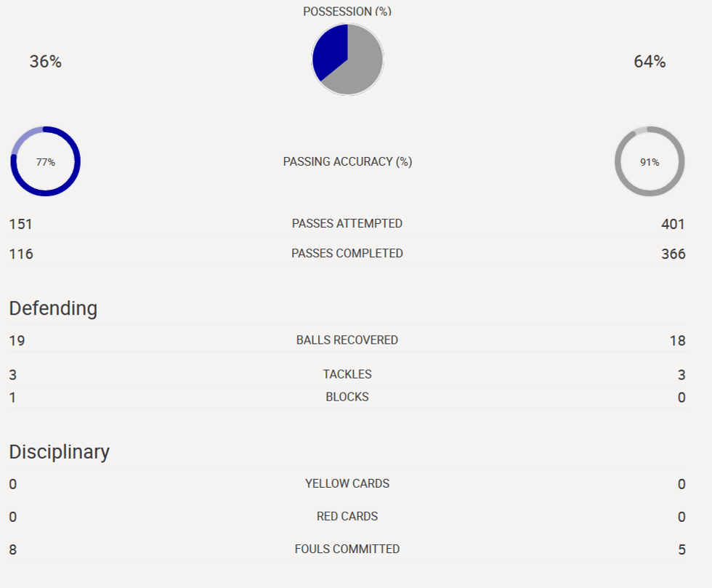The image size is (712, 588).
Task: Click the FOULS COMMITTED stat label
Action: [x=347, y=549]
